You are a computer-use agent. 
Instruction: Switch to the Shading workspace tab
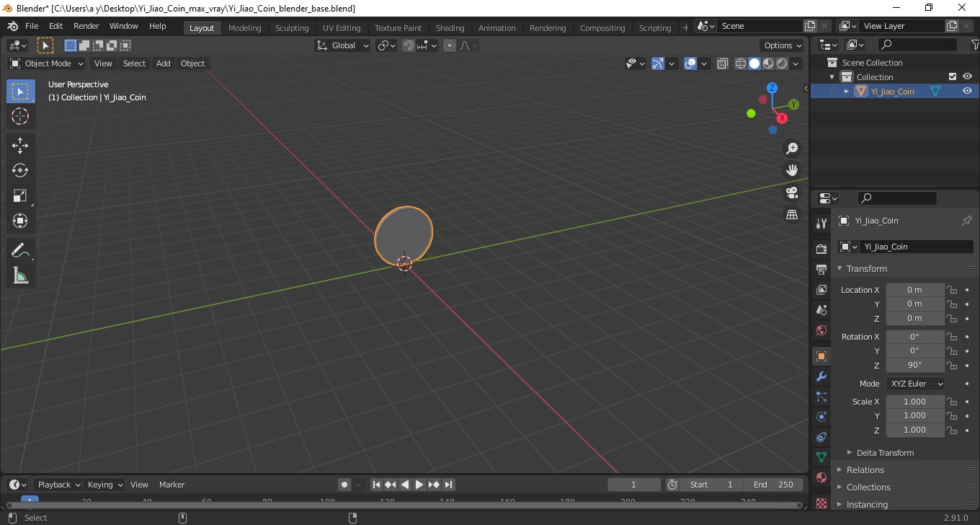[x=450, y=28]
